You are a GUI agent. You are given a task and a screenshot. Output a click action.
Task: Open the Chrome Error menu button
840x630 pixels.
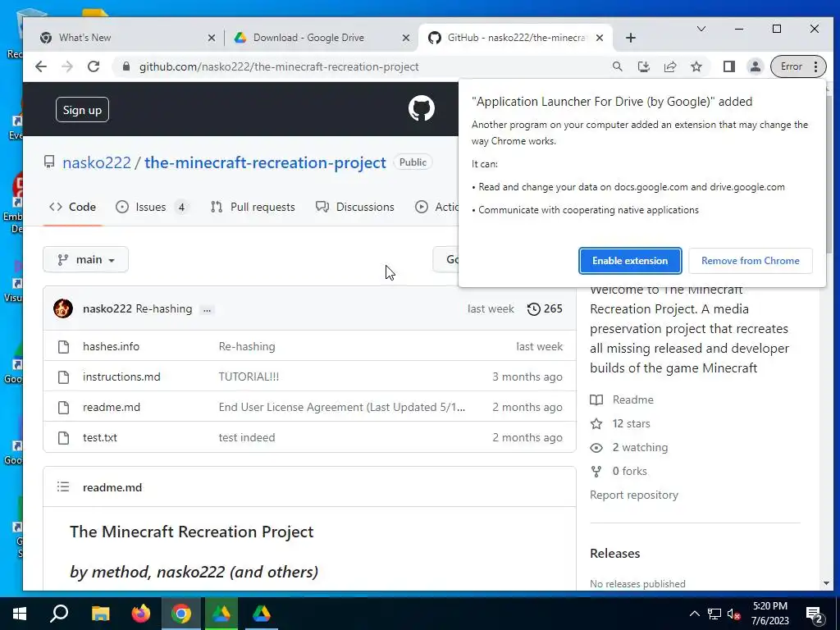coord(798,66)
